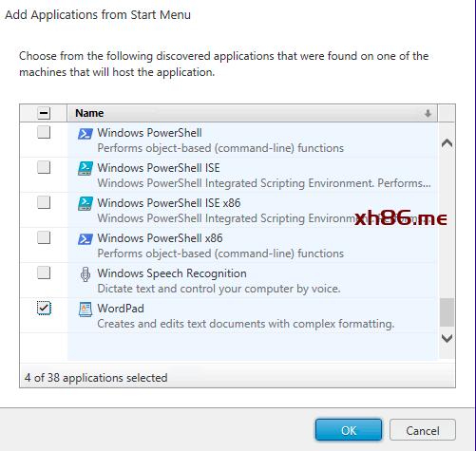Click the Windows PowerShell x86 icon
This screenshot has height=451, width=476.
(86, 239)
